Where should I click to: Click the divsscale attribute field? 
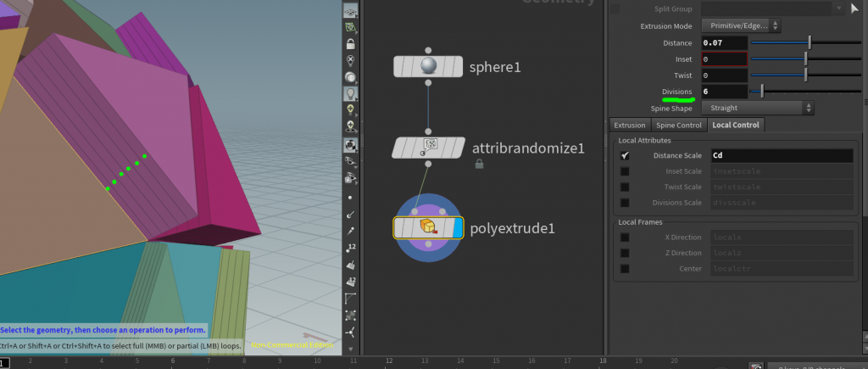click(x=782, y=202)
